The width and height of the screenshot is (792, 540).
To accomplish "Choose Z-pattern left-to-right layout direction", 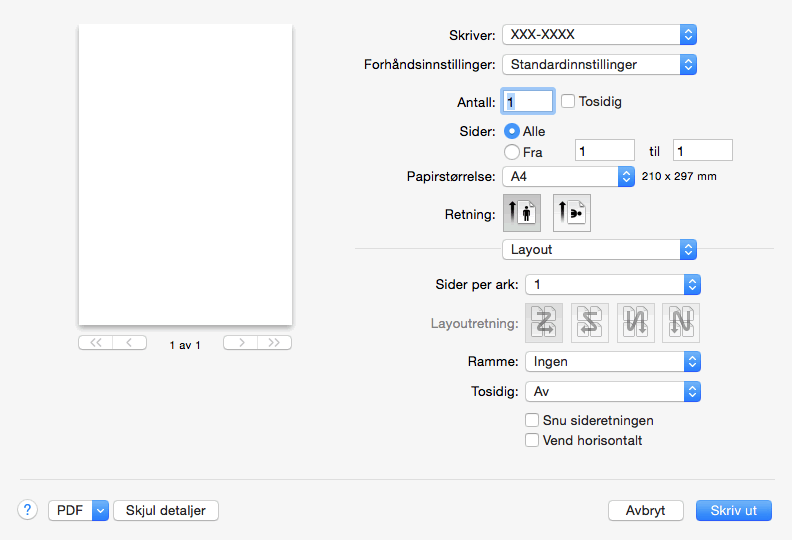I will click(544, 323).
